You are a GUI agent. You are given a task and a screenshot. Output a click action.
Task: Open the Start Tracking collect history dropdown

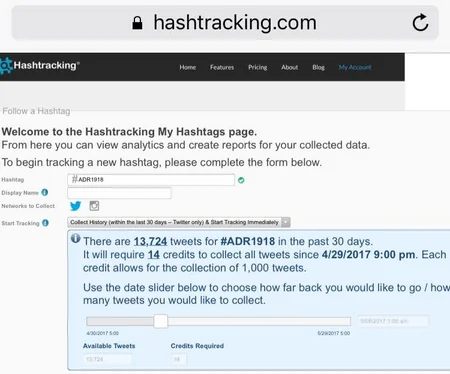[x=179, y=222]
